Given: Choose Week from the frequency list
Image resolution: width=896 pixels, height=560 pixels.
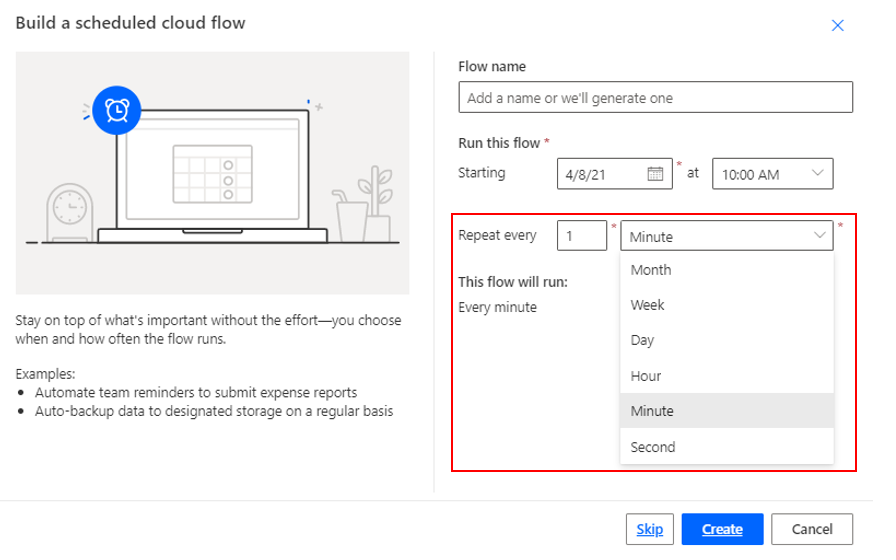Looking at the screenshot, I should 726,305.
